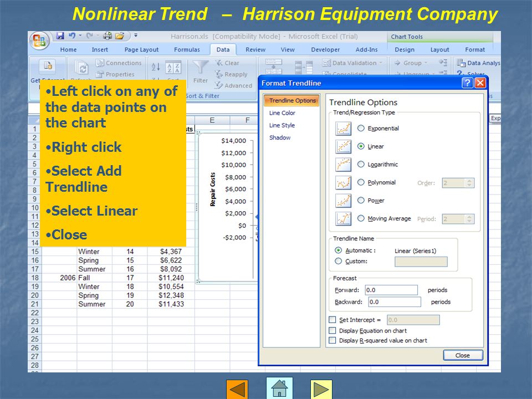Select the Moving Average radio button

point(361,218)
